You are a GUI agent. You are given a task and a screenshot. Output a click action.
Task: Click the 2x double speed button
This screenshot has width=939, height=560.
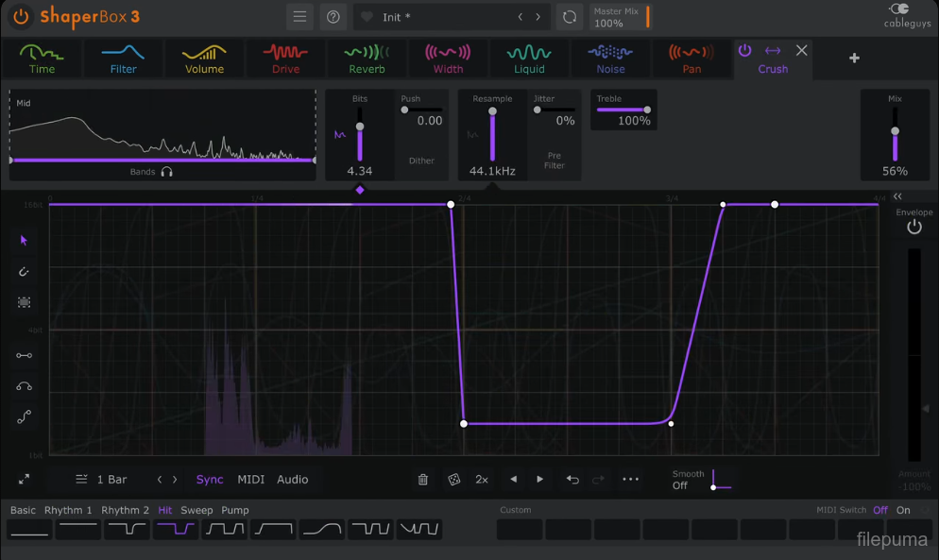(482, 480)
